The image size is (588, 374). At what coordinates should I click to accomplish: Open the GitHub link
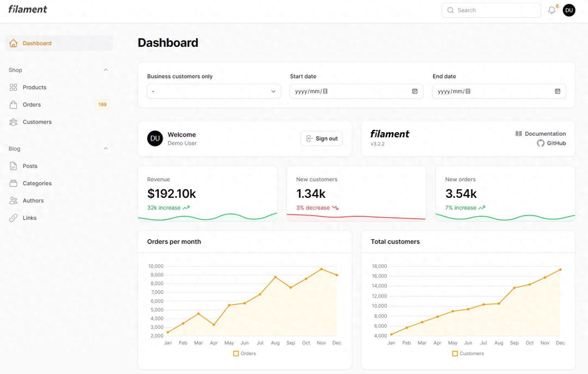coord(556,143)
